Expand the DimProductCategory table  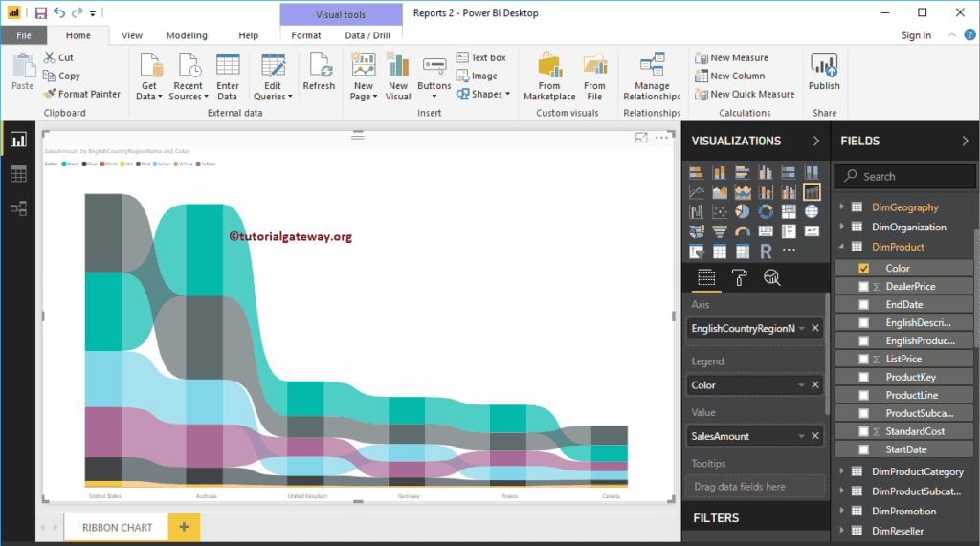tap(842, 471)
